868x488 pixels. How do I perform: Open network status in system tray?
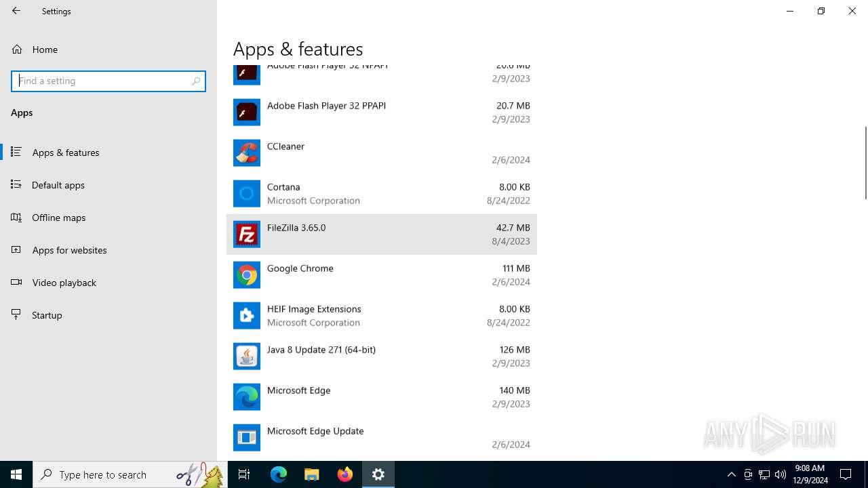point(764,474)
